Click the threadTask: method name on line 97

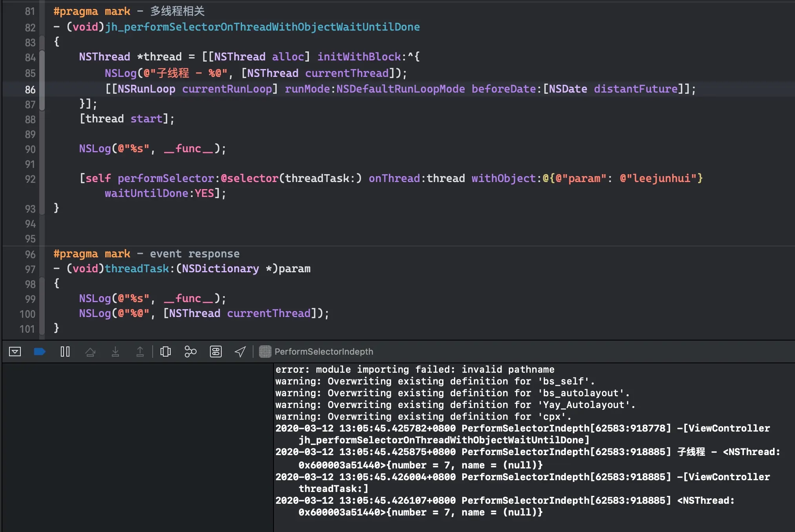(x=137, y=269)
